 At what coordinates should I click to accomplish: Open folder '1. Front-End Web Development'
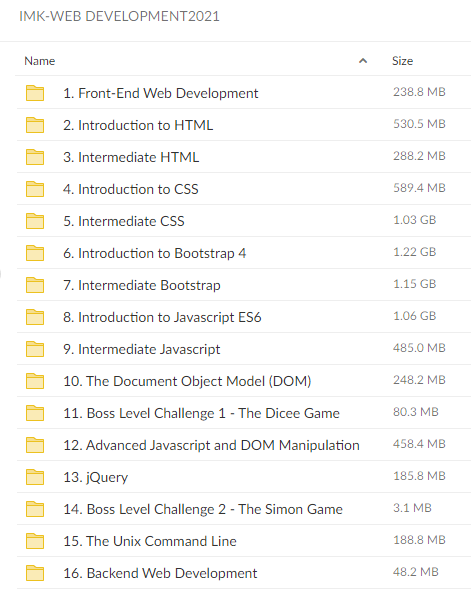[161, 93]
